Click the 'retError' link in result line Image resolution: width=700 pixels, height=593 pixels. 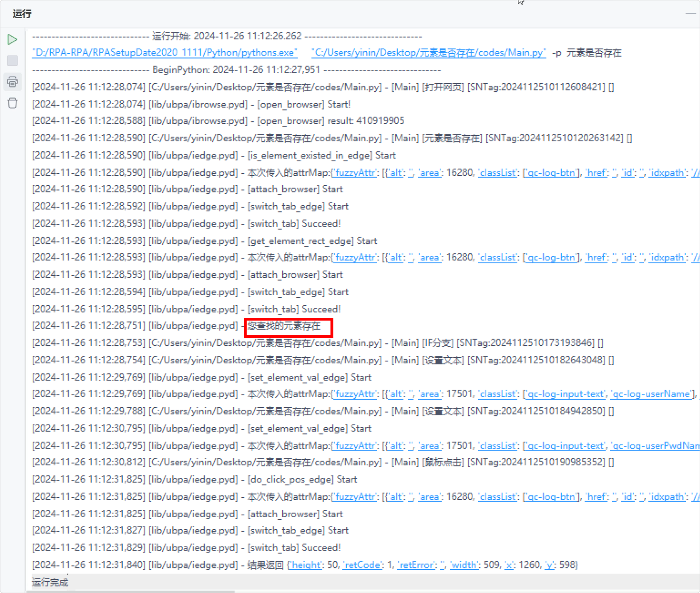(417, 565)
